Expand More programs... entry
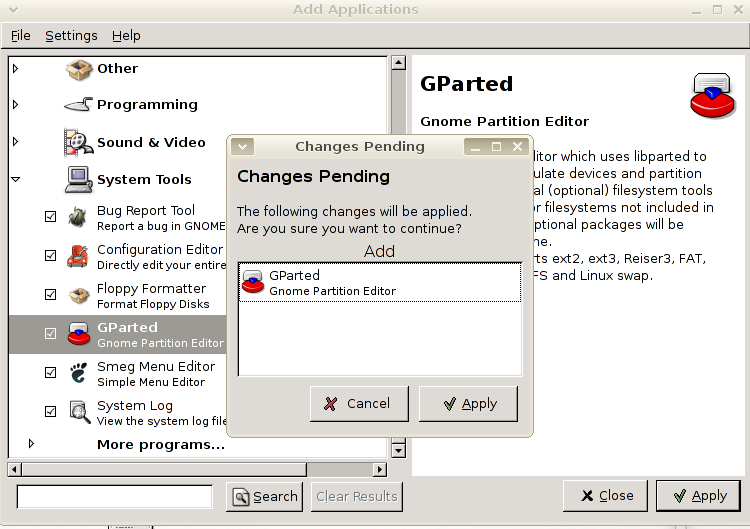 pos(31,444)
